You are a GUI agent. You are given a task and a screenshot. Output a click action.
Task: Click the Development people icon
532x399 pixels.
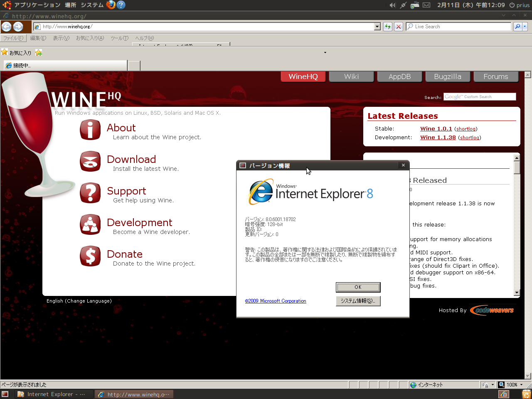click(90, 224)
